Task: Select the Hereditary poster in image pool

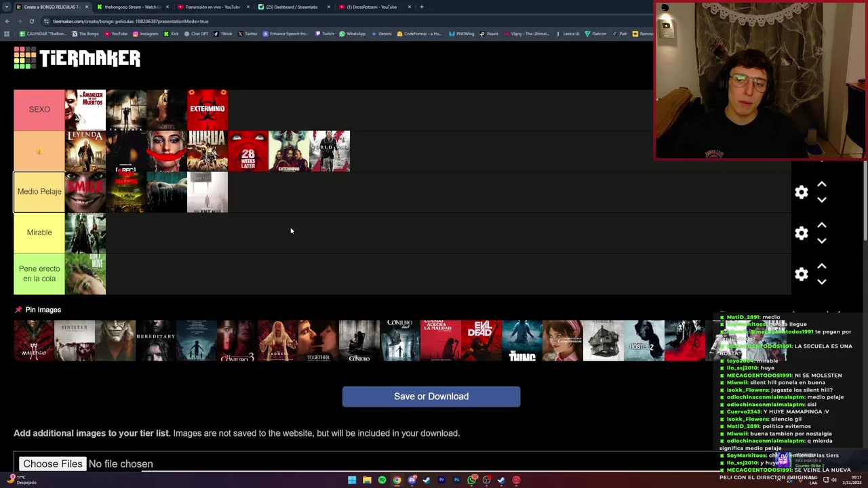Action: (156, 341)
